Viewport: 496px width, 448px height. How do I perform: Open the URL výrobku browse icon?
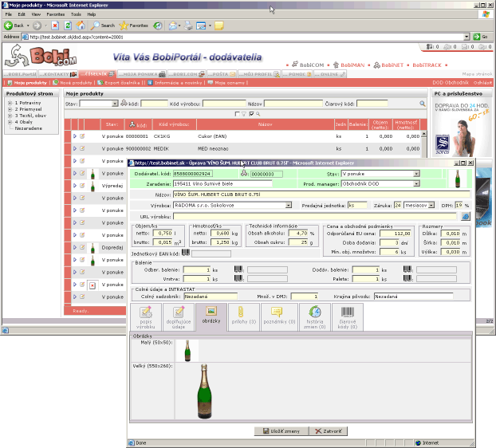coord(466,217)
